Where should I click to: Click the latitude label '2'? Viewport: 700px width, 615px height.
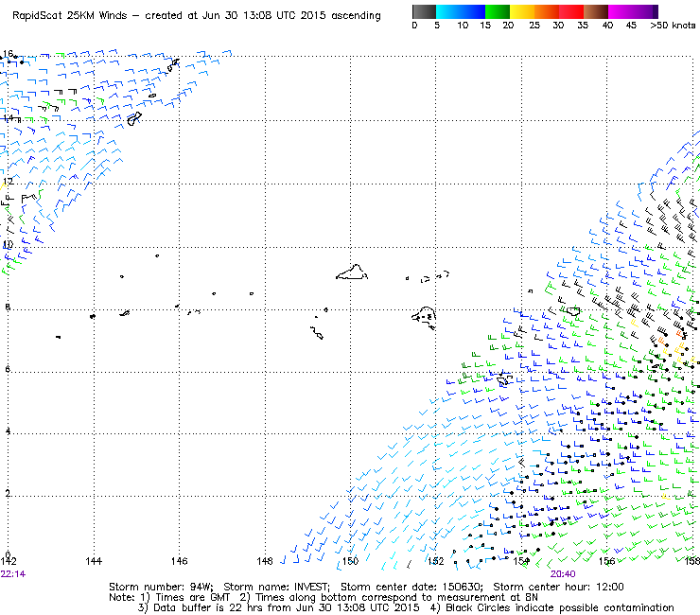8,494
